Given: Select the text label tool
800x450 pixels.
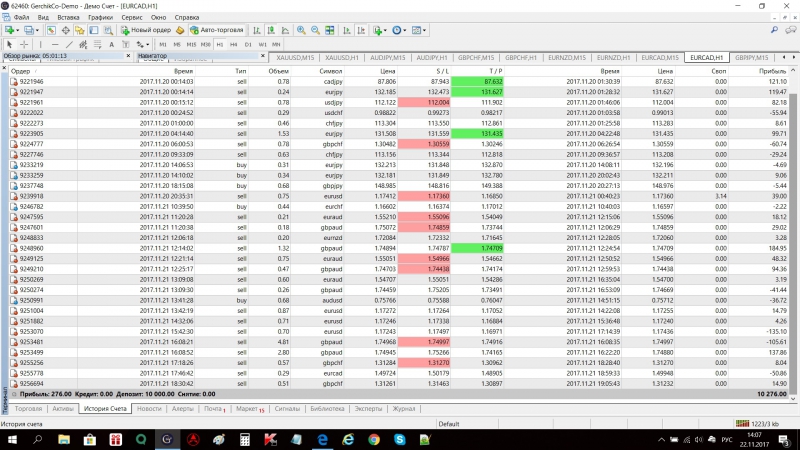Looking at the screenshot, I should click(126, 44).
